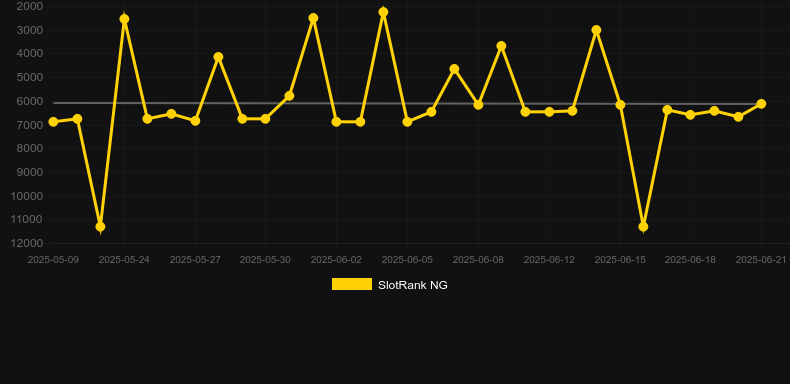The width and height of the screenshot is (790, 384).
Task: Select the data point at 2025-05-09
Action: click(x=53, y=122)
